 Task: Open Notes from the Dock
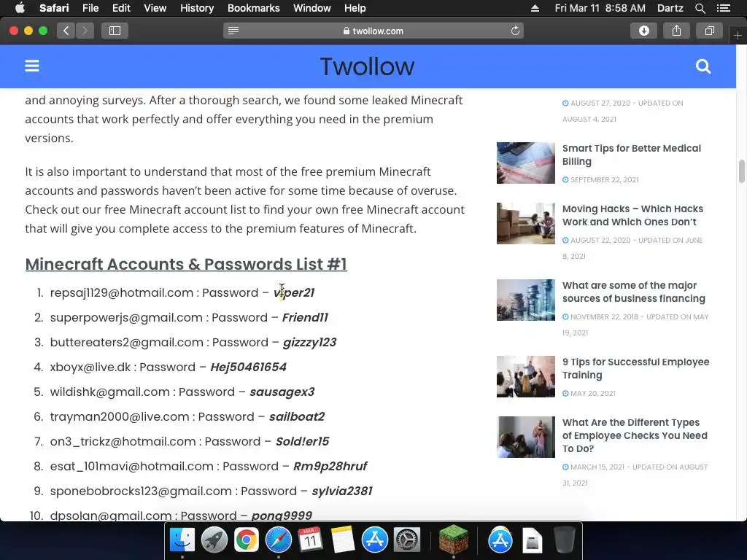pos(343,540)
